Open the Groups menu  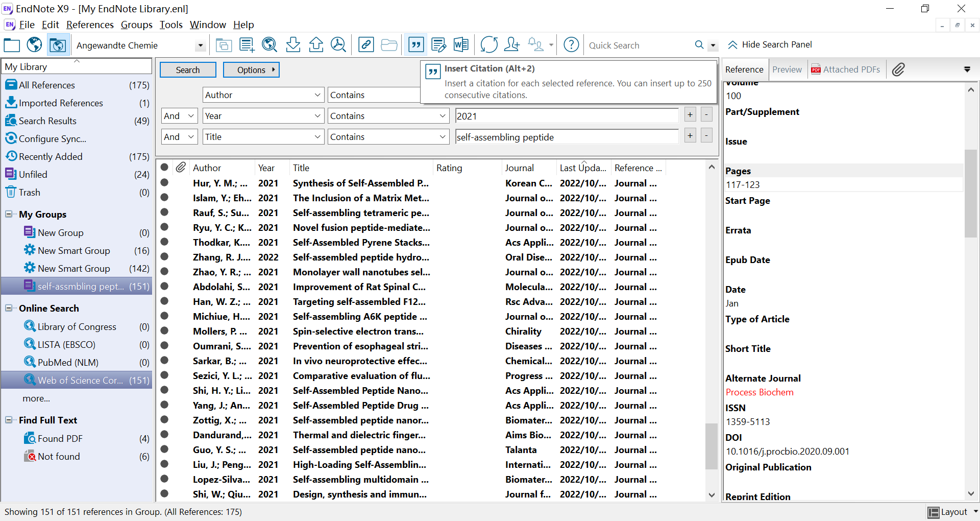[136, 25]
